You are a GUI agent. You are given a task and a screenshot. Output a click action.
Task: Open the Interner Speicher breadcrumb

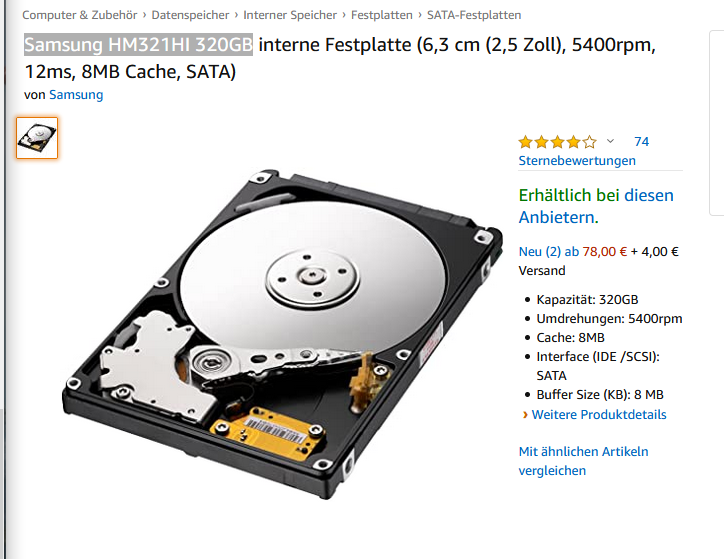click(x=290, y=15)
